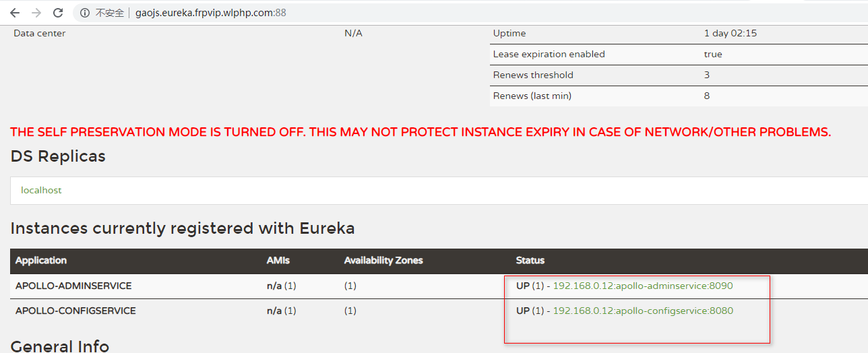Select APOLLO-CONFIGSERVICE application name
This screenshot has height=353, width=868.
click(x=75, y=311)
